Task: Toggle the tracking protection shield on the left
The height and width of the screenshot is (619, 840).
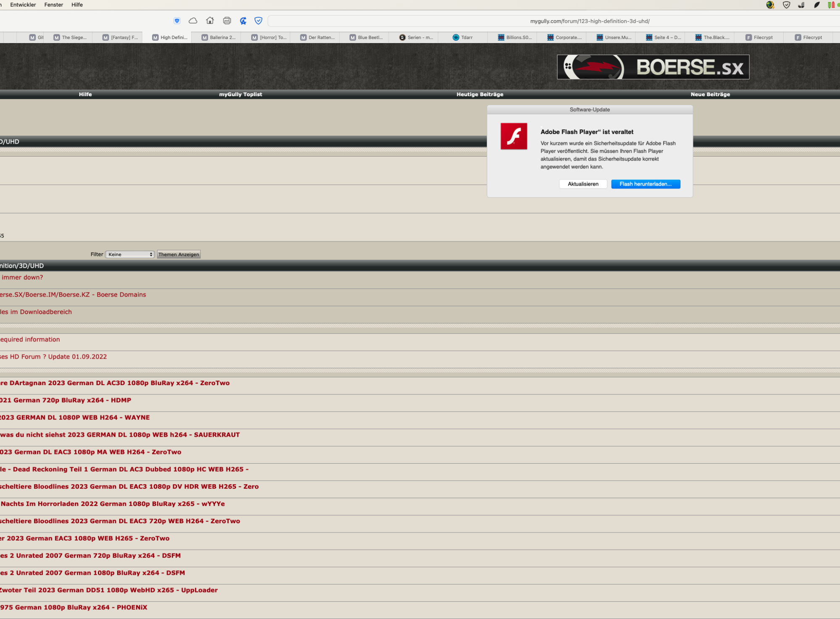Action: (177, 21)
